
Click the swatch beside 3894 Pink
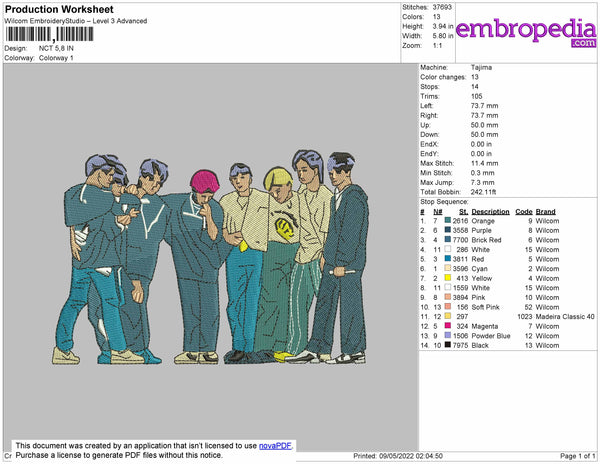[x=448, y=297]
